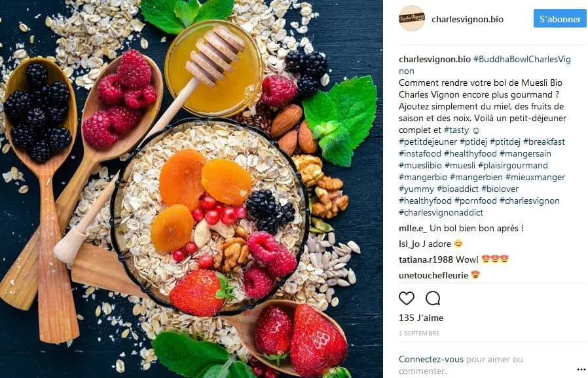Open the #petitdejeuner hashtag
588x378 pixels.
(428, 142)
